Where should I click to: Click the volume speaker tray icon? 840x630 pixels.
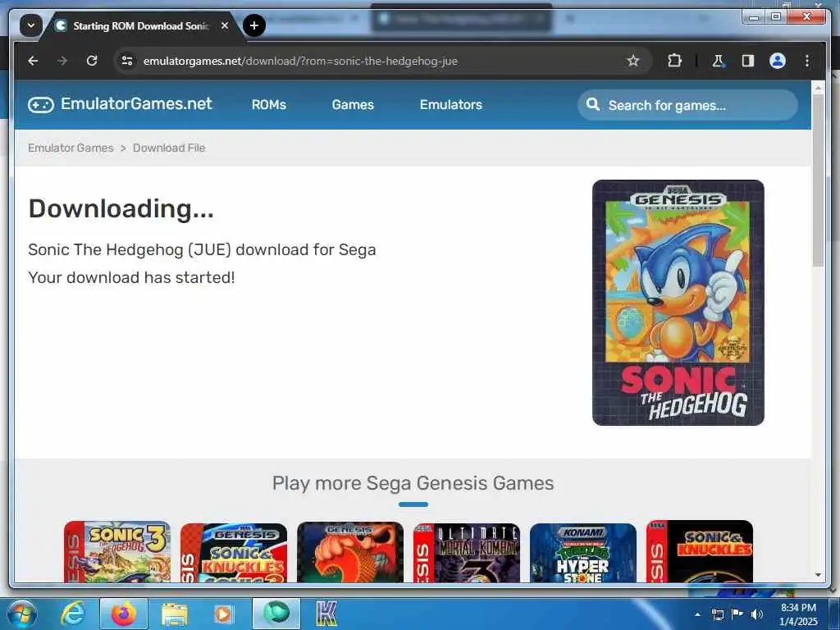tap(756, 614)
